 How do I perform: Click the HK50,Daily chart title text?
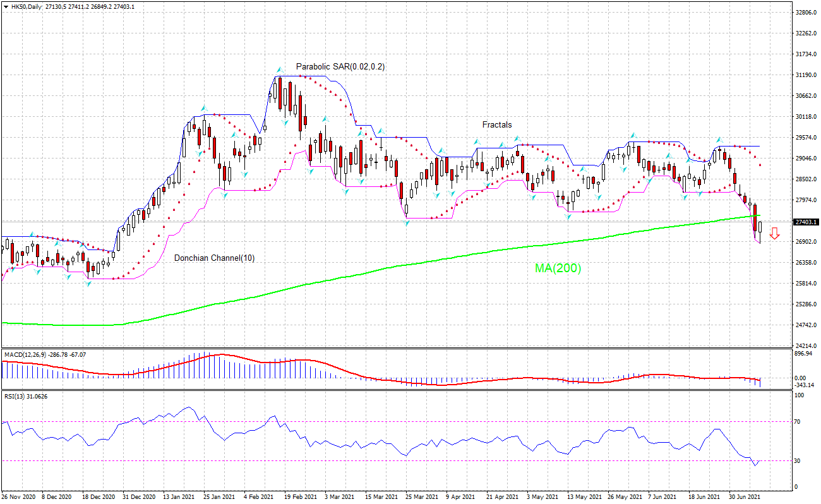pos(26,6)
